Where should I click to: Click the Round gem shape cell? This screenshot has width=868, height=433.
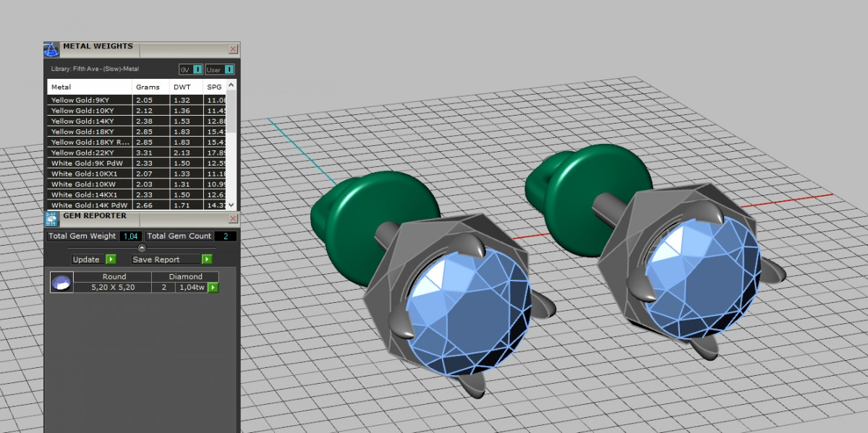114,276
